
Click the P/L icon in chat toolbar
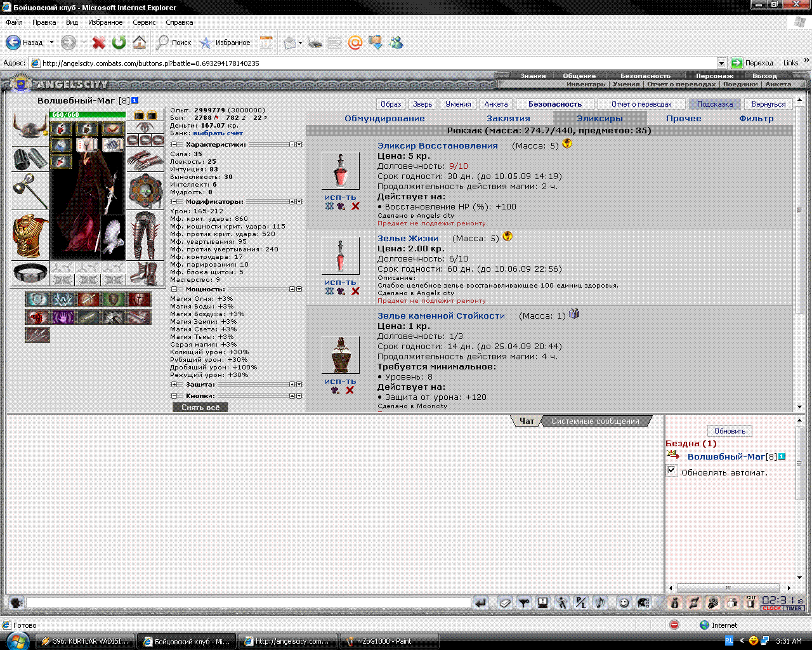click(581, 602)
